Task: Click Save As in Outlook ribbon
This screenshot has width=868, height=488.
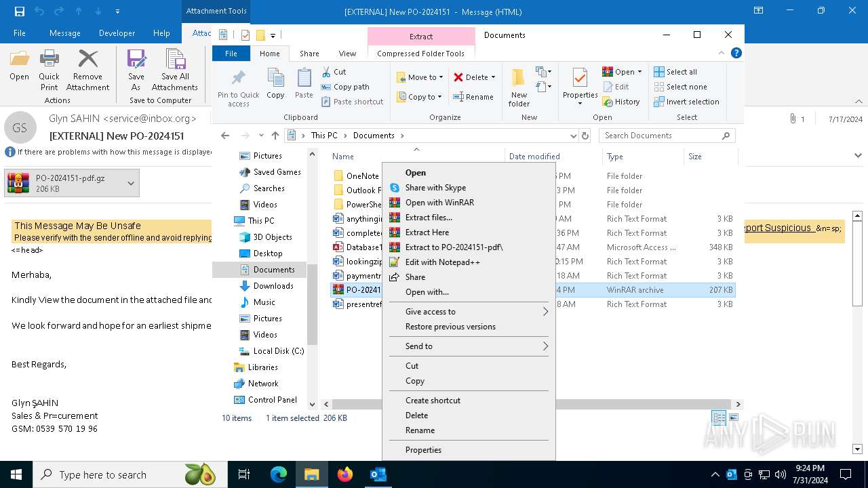Action: coord(136,70)
